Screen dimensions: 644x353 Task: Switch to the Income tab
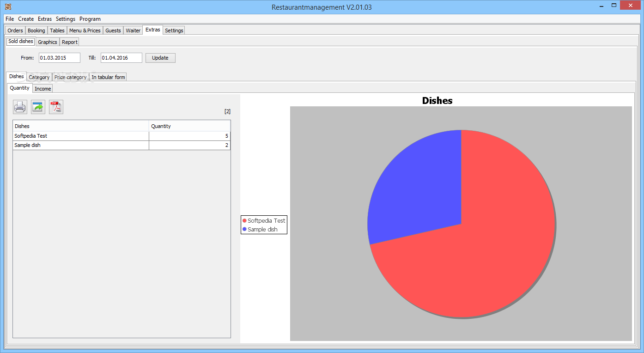(x=43, y=89)
